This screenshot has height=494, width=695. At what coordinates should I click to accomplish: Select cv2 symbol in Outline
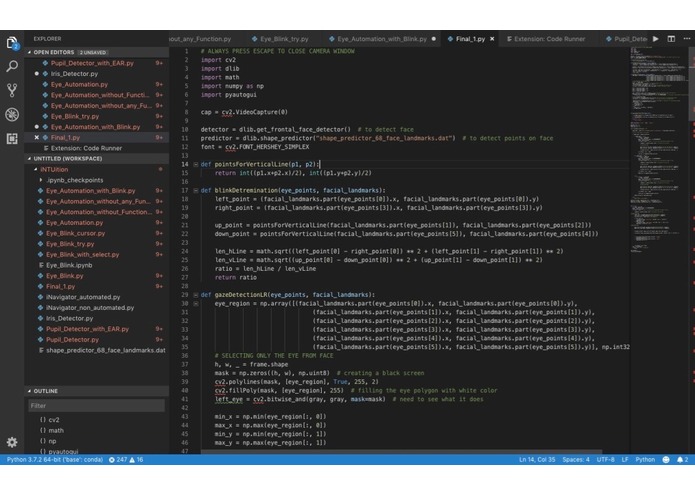pyautogui.click(x=96, y=420)
